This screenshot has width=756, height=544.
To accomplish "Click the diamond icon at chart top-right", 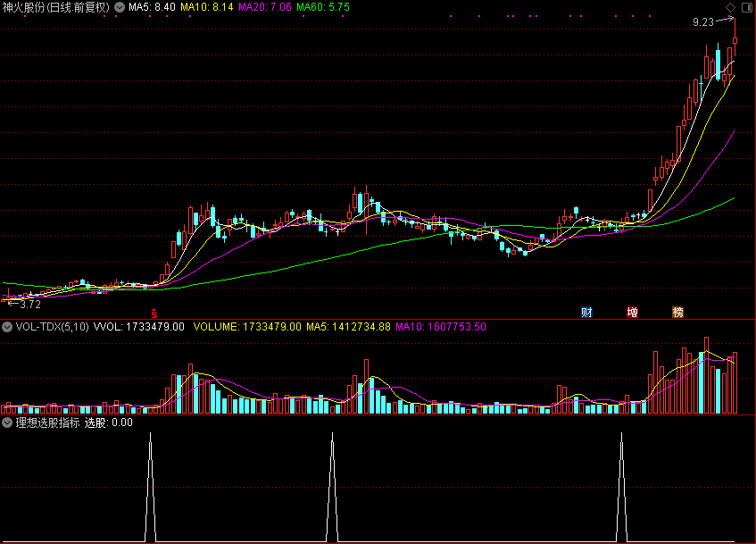I will [730, 7].
